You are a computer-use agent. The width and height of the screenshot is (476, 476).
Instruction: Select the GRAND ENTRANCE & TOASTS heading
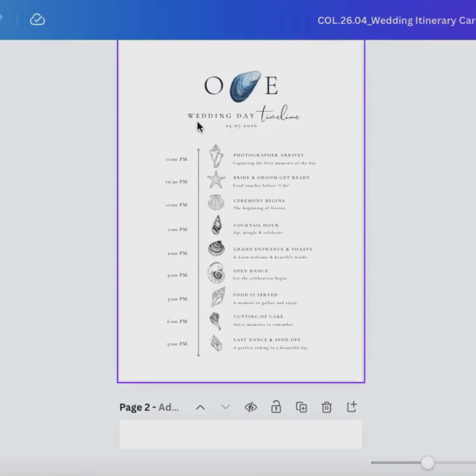pyautogui.click(x=273, y=249)
